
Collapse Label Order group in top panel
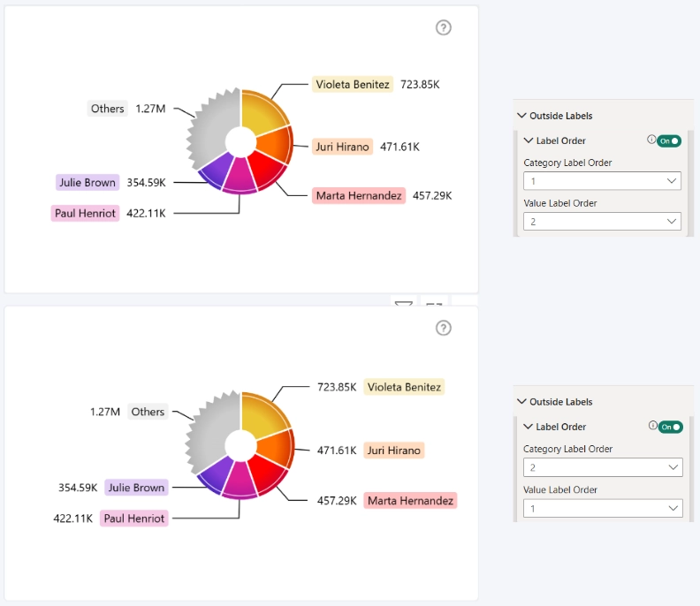pyautogui.click(x=529, y=140)
